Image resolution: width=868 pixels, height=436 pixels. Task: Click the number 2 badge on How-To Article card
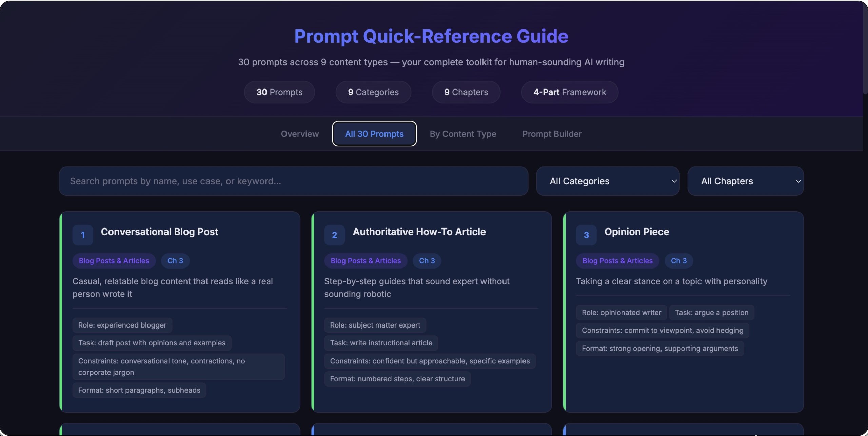point(334,235)
